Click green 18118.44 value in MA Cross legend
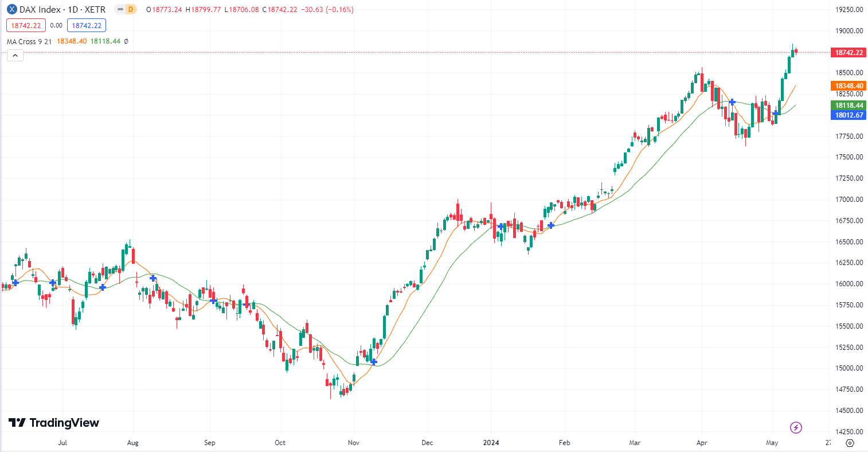 (105, 41)
